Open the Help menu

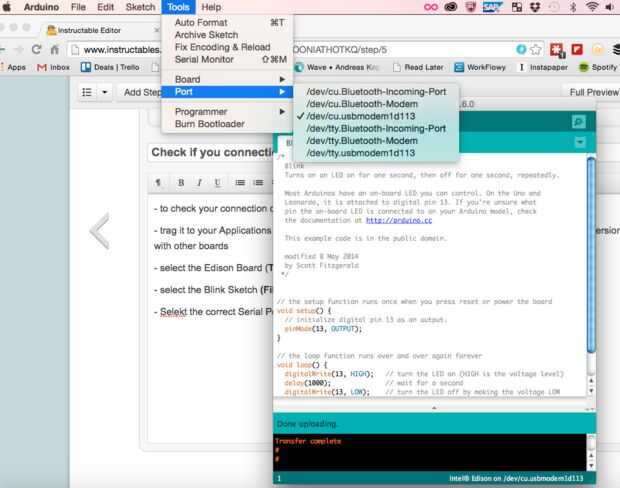coord(211,7)
